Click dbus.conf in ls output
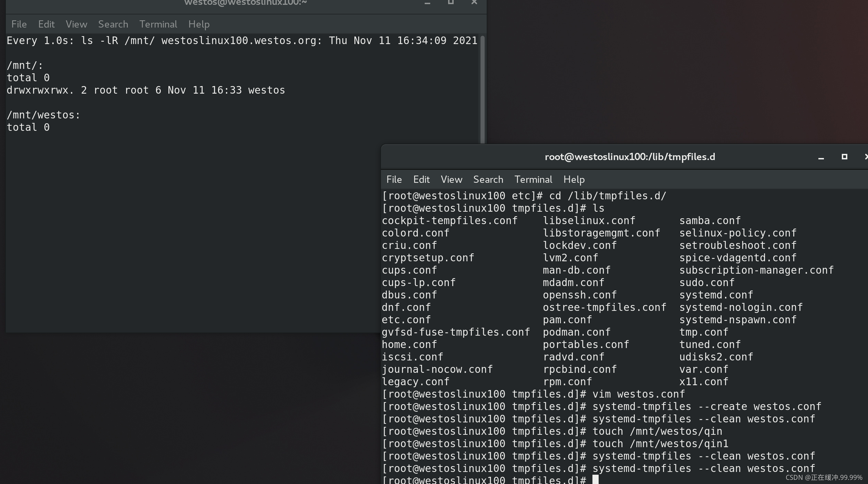 (x=409, y=295)
